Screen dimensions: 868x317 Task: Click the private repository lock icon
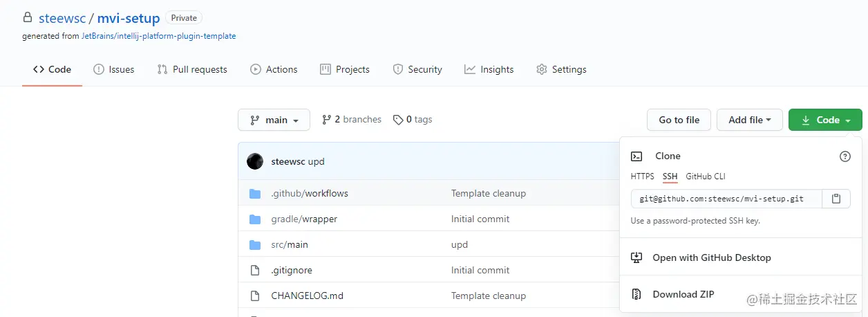pyautogui.click(x=27, y=18)
